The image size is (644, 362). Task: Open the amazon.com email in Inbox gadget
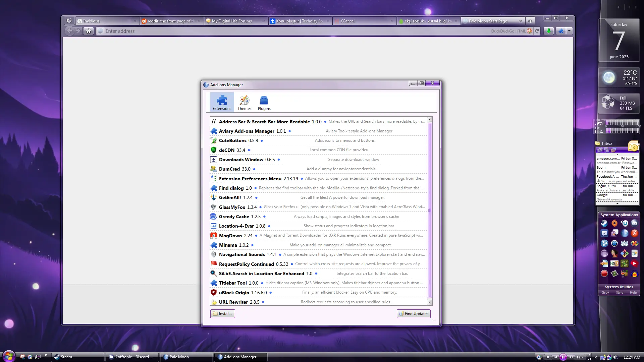(617, 161)
